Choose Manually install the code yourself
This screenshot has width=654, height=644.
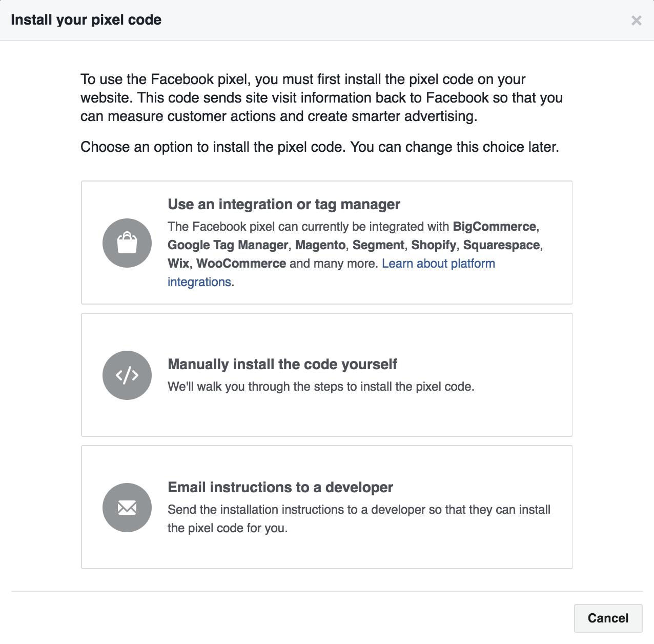click(x=327, y=375)
